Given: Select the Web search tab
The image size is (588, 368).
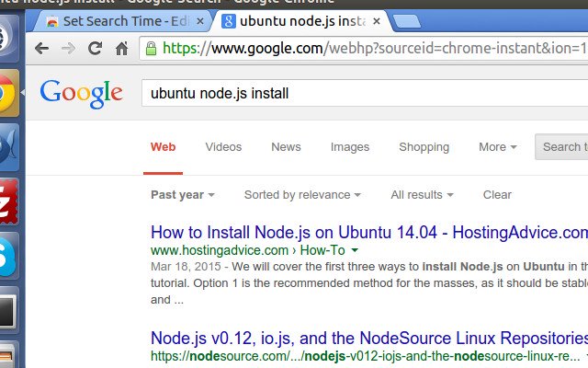Looking at the screenshot, I should click(x=163, y=147).
